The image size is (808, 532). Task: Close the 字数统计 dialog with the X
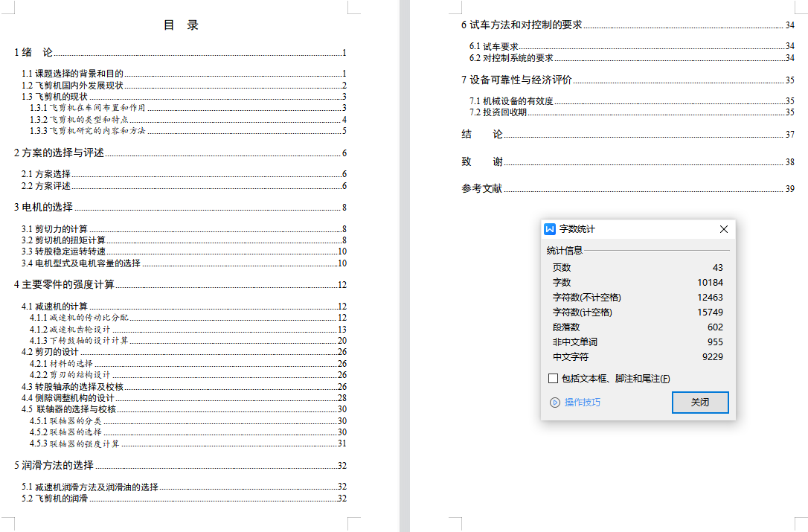click(x=723, y=229)
